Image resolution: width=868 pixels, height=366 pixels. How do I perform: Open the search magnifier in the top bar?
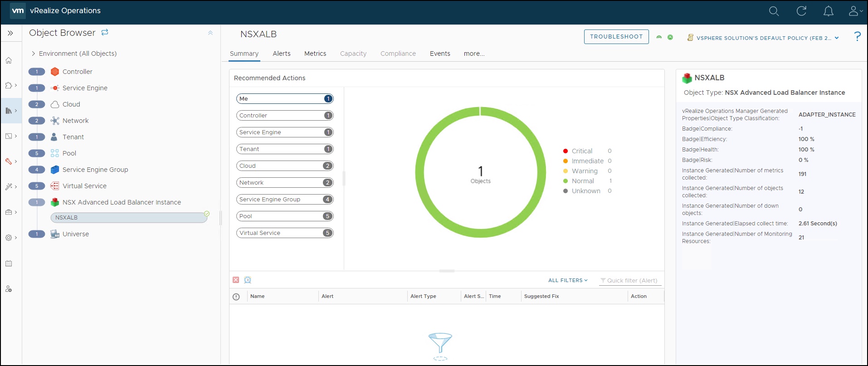tap(774, 11)
